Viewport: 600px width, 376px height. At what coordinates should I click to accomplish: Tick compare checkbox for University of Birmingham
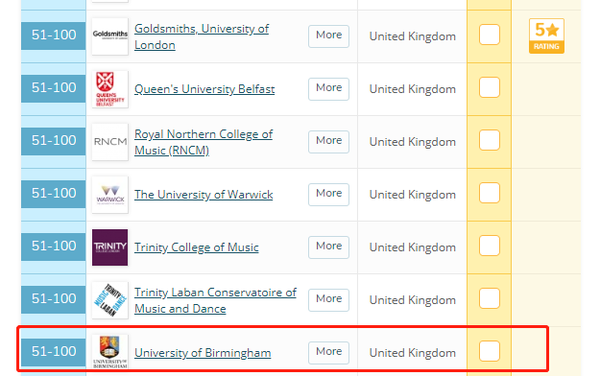pos(489,351)
